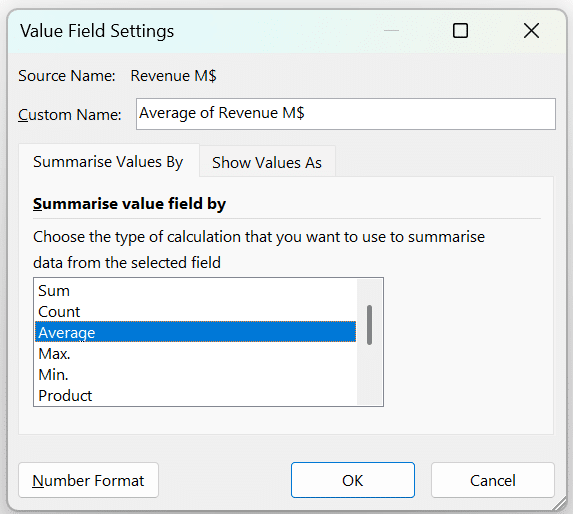This screenshot has width=573, height=514.
Task: Open the Summarise Values By tab
Action: pyautogui.click(x=108, y=162)
